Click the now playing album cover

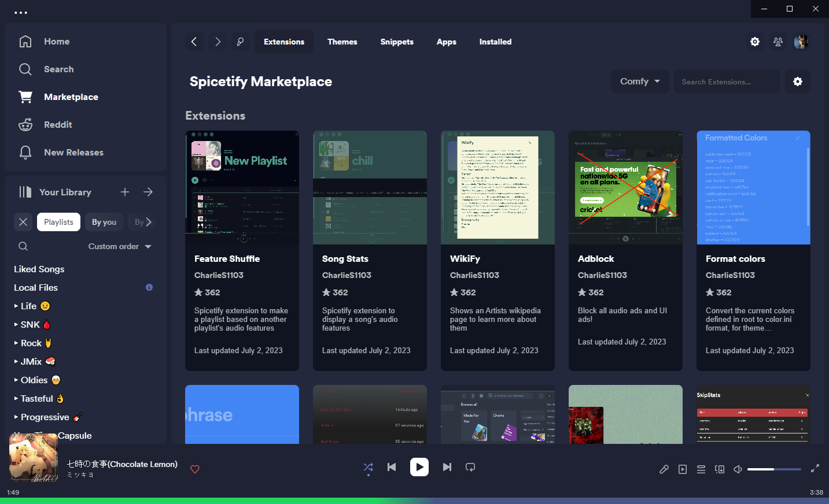click(34, 458)
